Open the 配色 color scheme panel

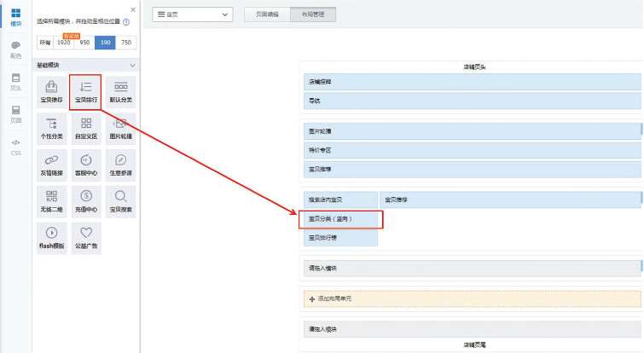coord(15,49)
